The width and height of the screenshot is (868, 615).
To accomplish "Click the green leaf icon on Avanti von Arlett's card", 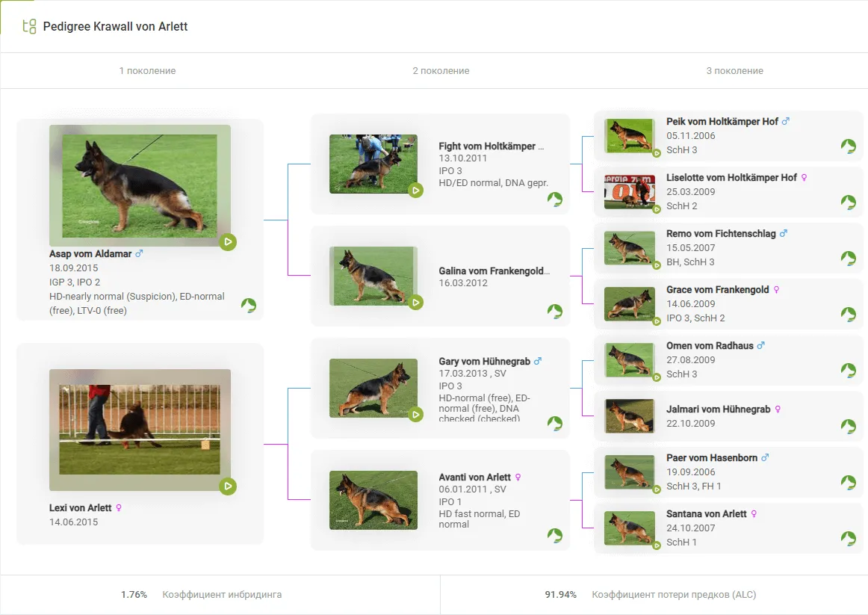I will point(554,535).
